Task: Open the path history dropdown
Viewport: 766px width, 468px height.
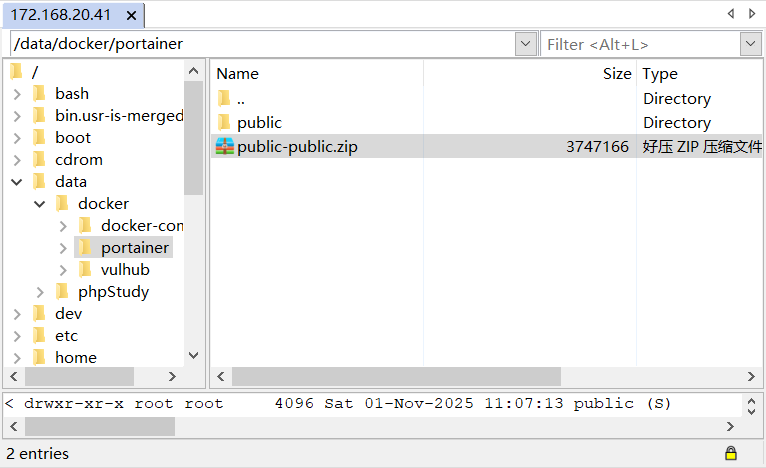Action: 526,44
